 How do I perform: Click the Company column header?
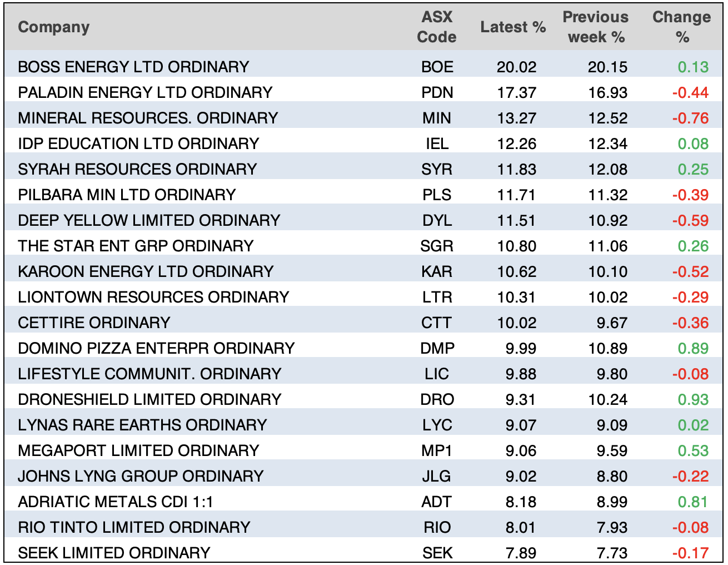[x=53, y=27]
